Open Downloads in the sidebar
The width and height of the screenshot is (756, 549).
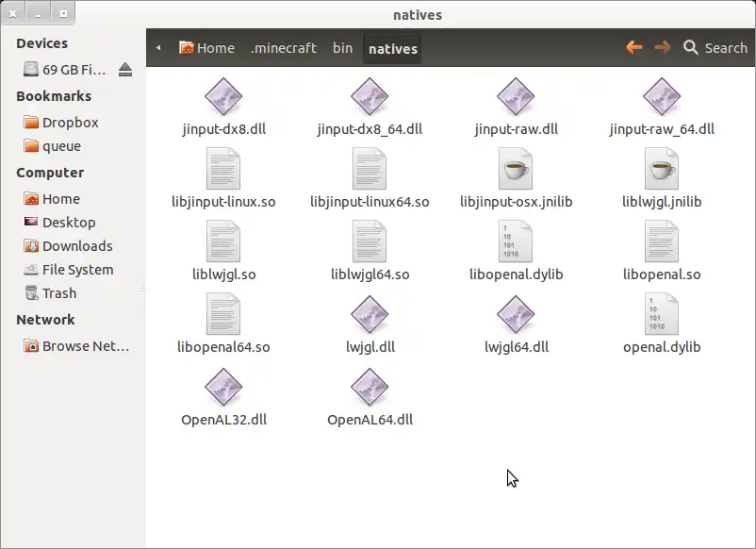[76, 246]
